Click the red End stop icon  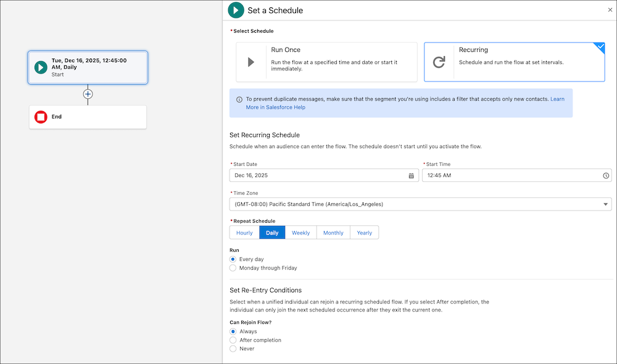41,117
